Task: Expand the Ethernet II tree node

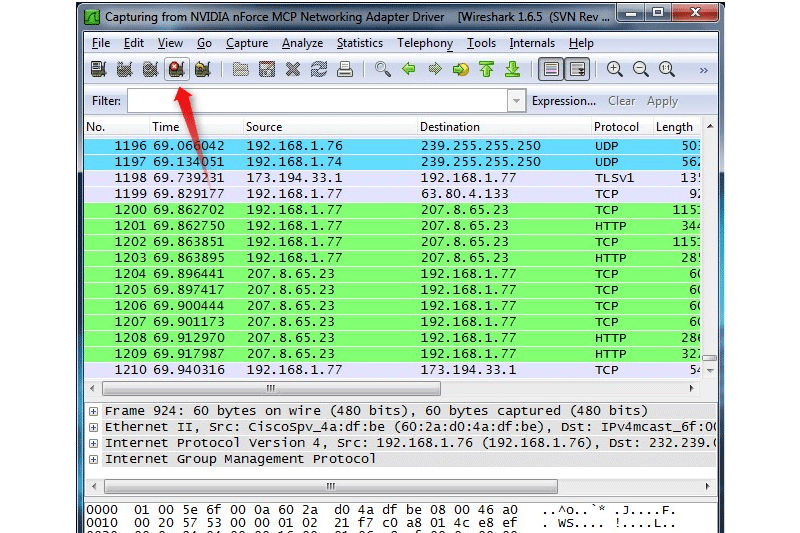Action: 93,427
